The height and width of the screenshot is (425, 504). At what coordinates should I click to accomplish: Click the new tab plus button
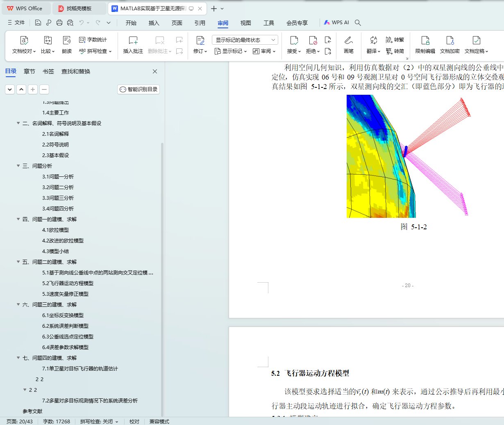click(214, 8)
